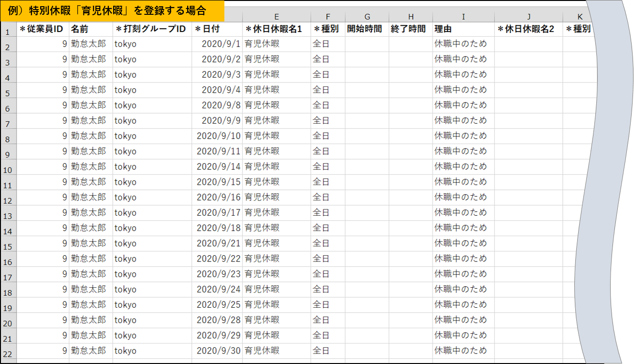Select the ＊休日休暇名2 header cell
The height and width of the screenshot is (364, 634).
(x=528, y=29)
